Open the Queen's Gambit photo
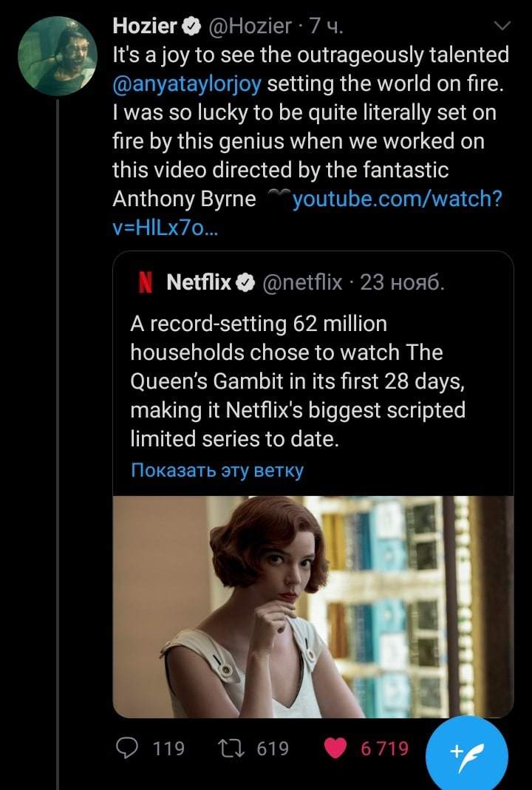This screenshot has width=532, height=790. [x=313, y=606]
